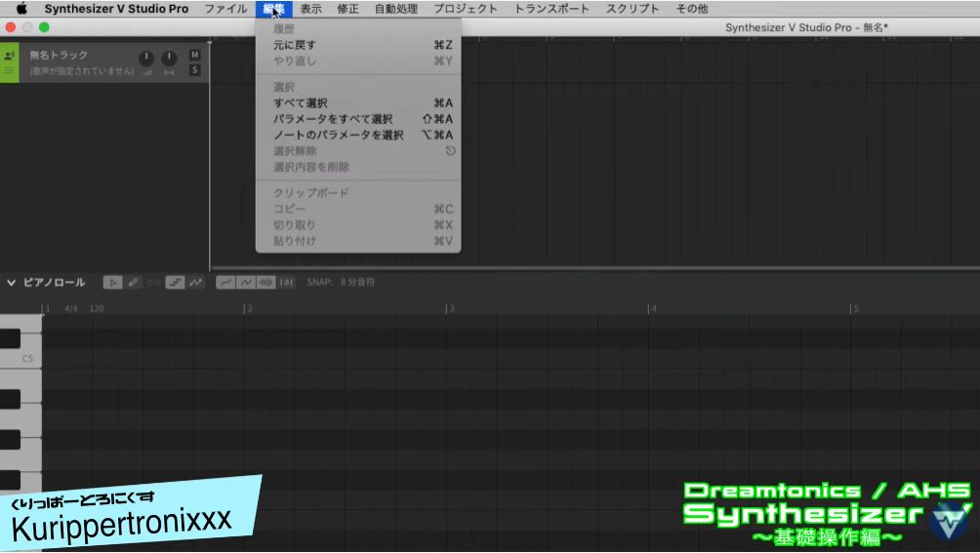Open the その他 menu
The width and height of the screenshot is (980, 553).
click(692, 9)
